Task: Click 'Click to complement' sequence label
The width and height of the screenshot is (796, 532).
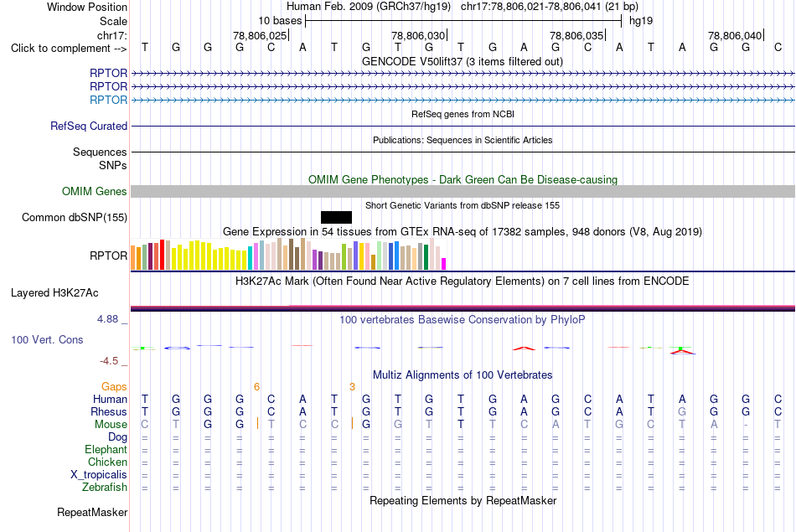Action: [69, 49]
